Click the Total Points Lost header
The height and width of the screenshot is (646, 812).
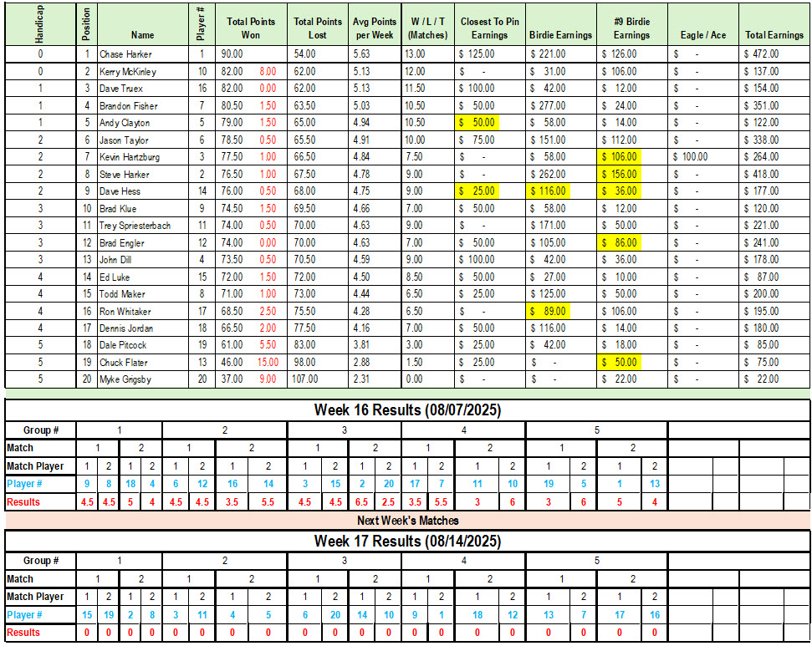pyautogui.click(x=318, y=28)
